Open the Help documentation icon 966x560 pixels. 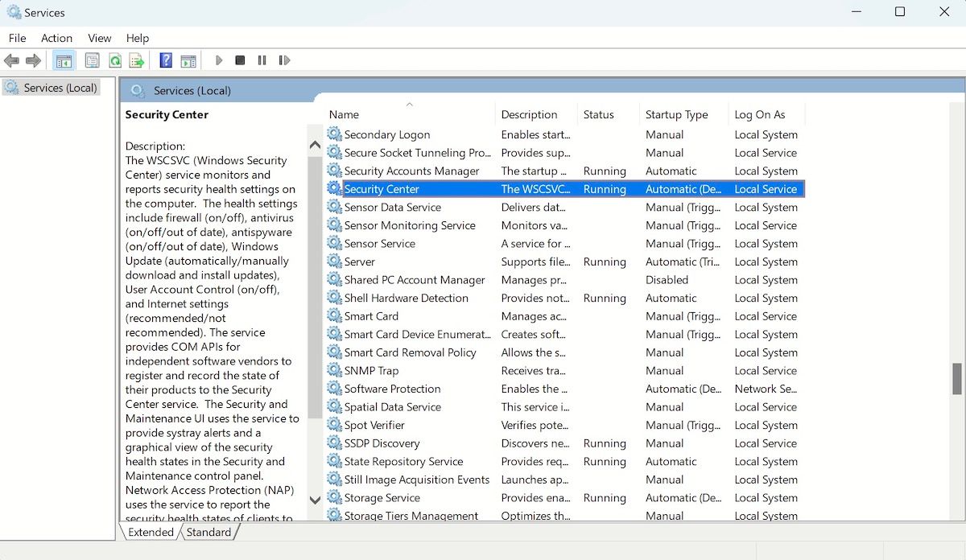(165, 60)
